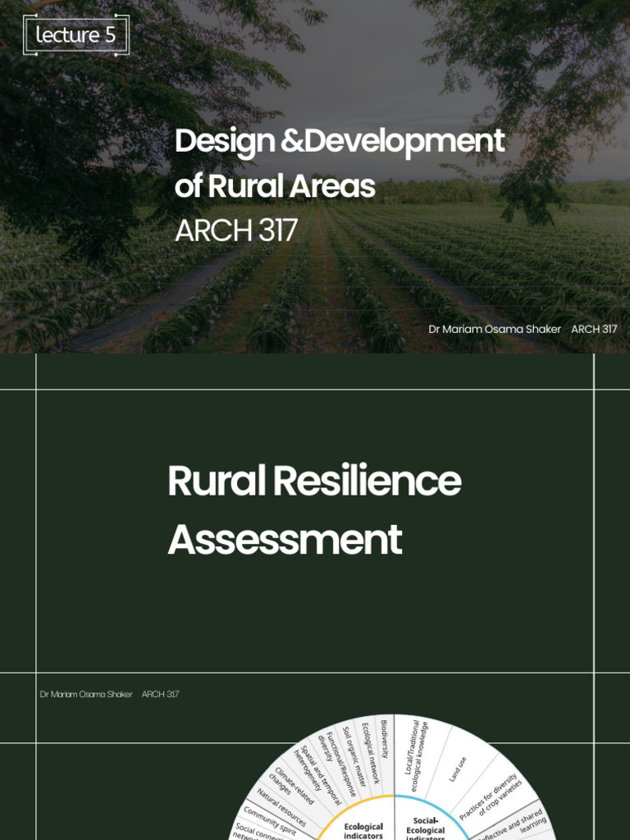Click the "Ecological indicators" center label
This screenshot has height=840, width=630.
tap(363, 831)
